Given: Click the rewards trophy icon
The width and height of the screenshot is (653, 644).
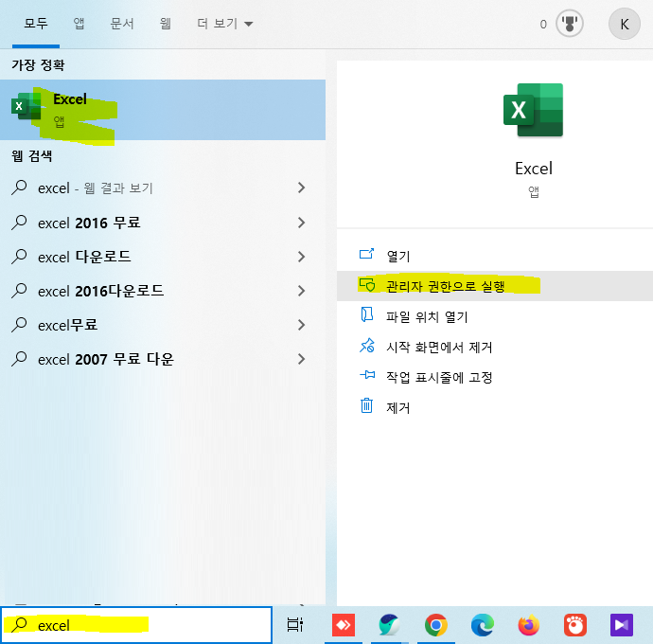Looking at the screenshot, I should tap(570, 25).
